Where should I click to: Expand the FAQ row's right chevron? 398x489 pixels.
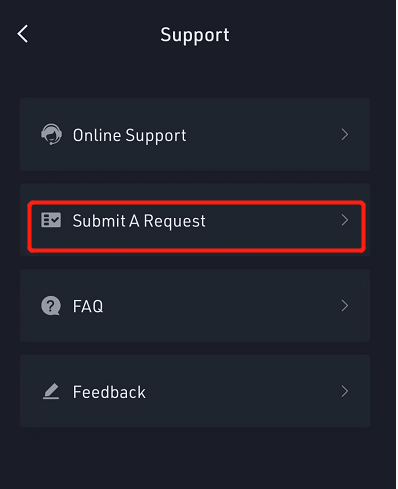(345, 306)
